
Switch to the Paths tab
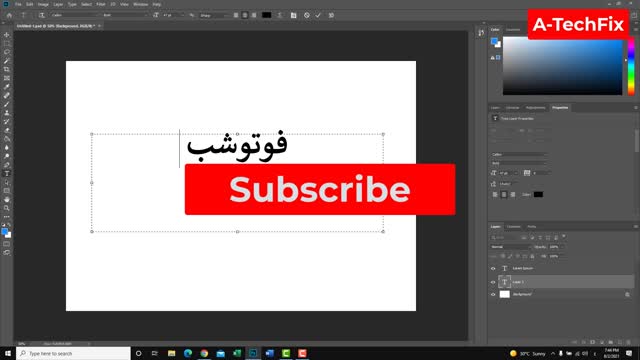pos(531,227)
